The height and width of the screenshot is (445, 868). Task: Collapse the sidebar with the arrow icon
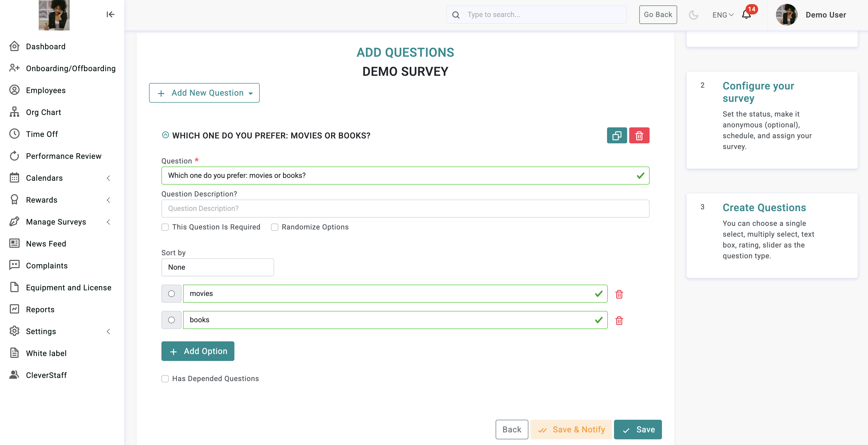click(110, 14)
